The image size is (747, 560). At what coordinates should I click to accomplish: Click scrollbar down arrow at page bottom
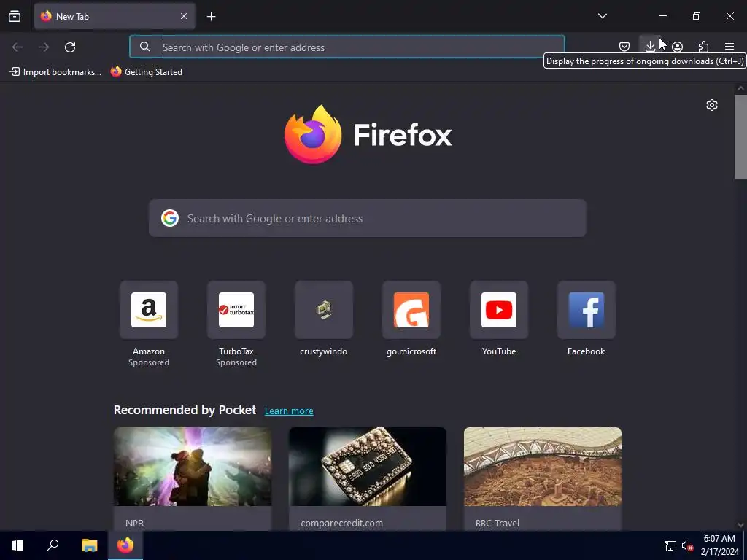(x=740, y=525)
